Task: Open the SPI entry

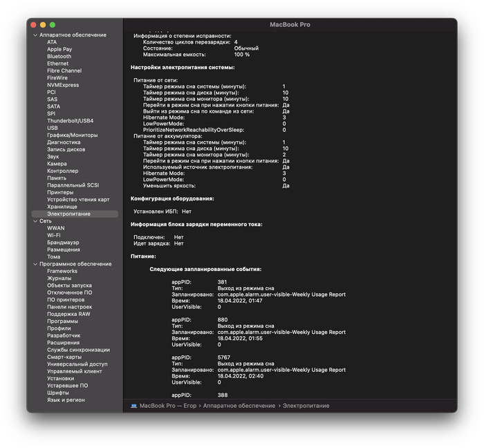Action: pyautogui.click(x=51, y=113)
